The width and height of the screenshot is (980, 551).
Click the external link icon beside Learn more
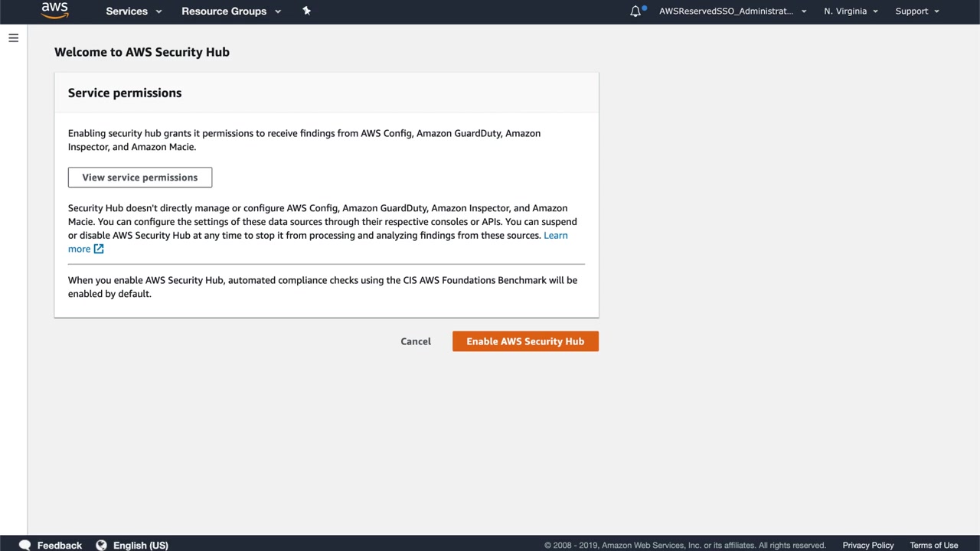tap(99, 249)
